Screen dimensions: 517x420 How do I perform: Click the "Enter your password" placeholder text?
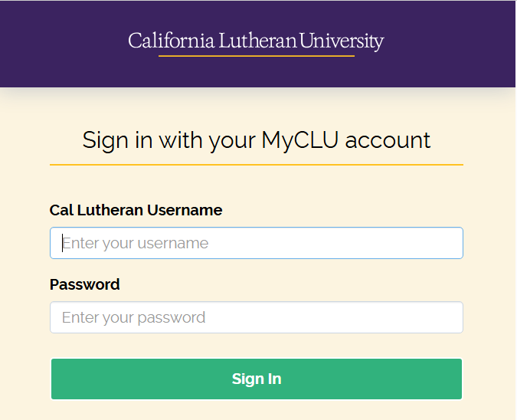tap(133, 317)
